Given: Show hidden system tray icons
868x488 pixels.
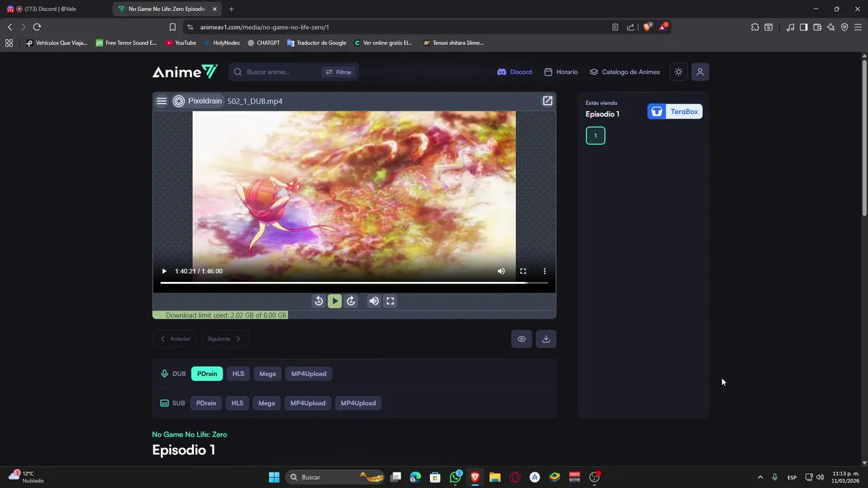Looking at the screenshot, I should pyautogui.click(x=759, y=477).
